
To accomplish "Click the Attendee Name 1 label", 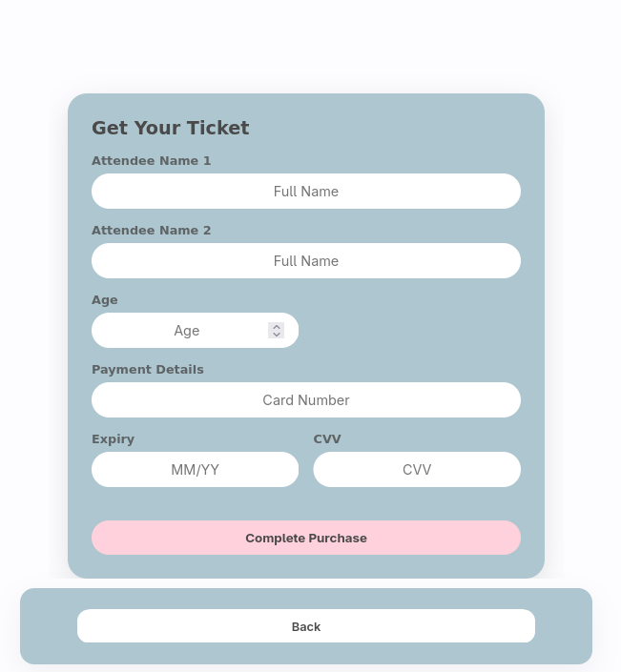I will [151, 161].
